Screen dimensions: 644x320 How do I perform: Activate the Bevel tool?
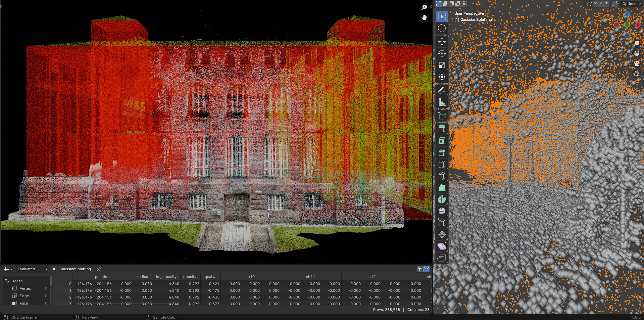(442, 152)
